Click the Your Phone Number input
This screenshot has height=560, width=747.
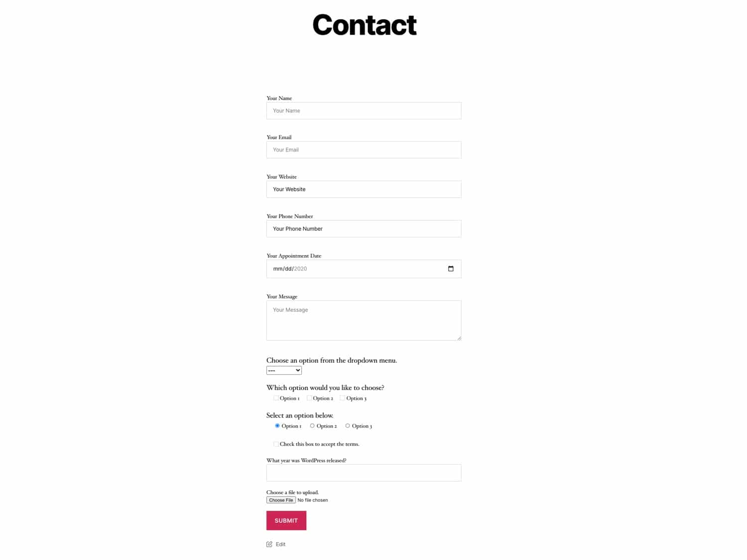363,228
